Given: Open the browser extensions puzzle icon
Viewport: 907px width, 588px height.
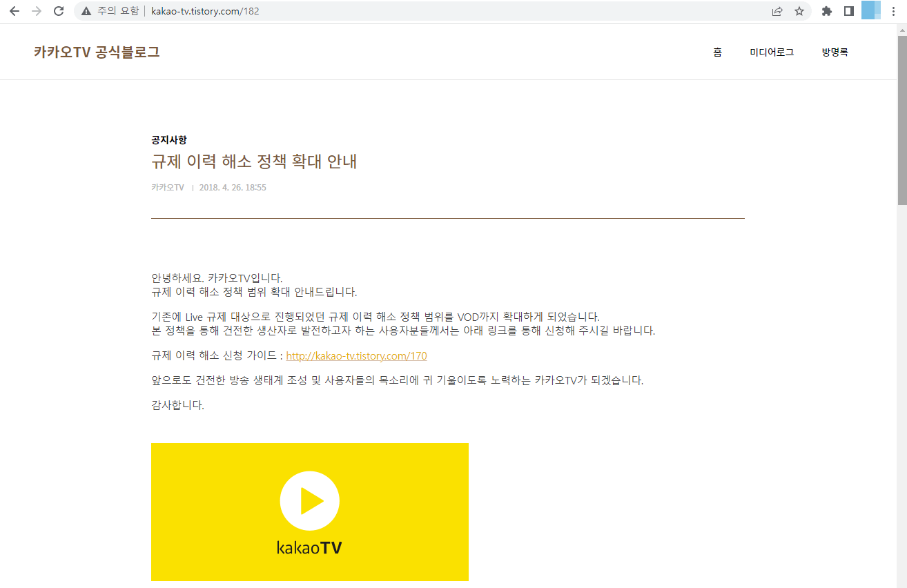Looking at the screenshot, I should click(x=826, y=10).
